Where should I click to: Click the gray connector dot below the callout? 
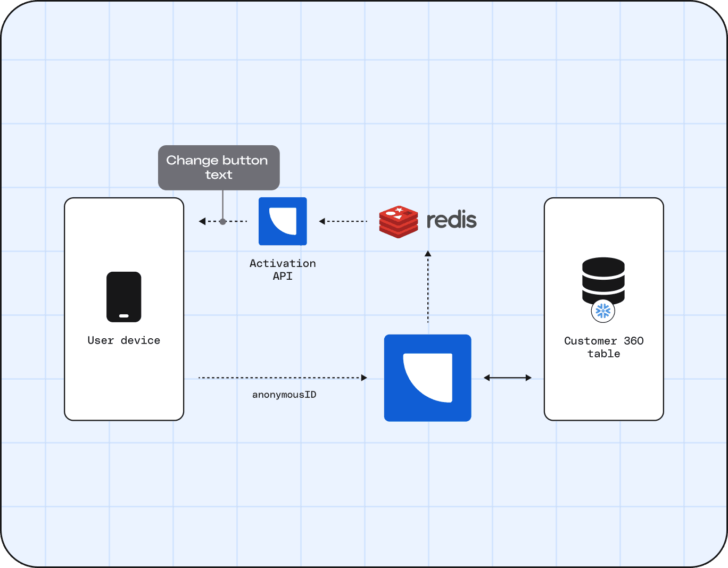click(x=222, y=221)
